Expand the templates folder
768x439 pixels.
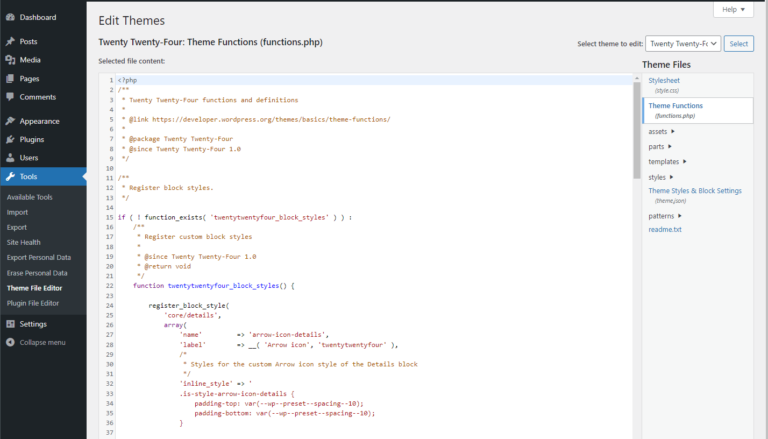tap(667, 162)
